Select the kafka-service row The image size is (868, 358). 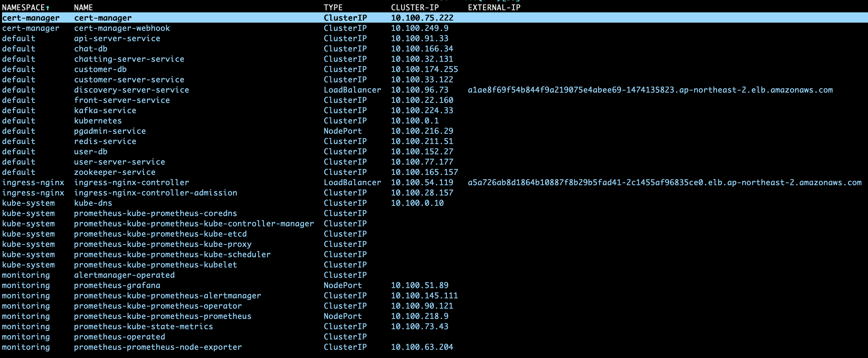coord(434,110)
